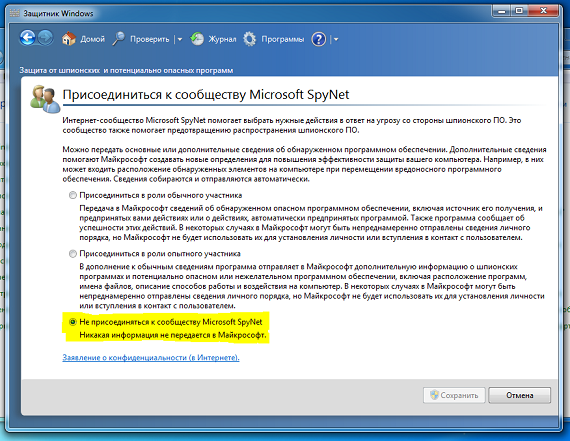Image resolution: width=570 pixels, height=441 pixels.
Task: Open the Домой menu item
Action: (92, 39)
